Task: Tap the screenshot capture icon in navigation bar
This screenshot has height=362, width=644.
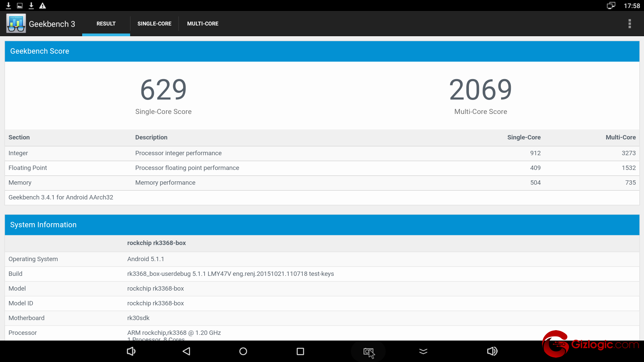Action: [369, 352]
